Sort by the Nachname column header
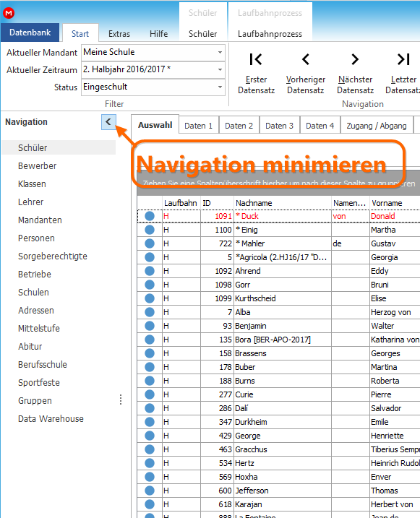 pos(283,203)
